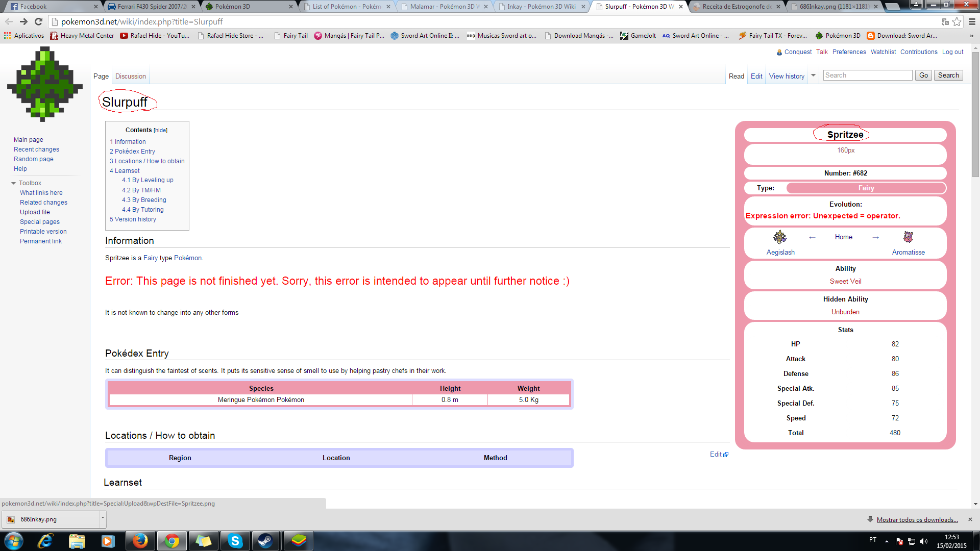980x551 pixels.
Task: Follow the Sweet Veil ability link
Action: coord(845,281)
